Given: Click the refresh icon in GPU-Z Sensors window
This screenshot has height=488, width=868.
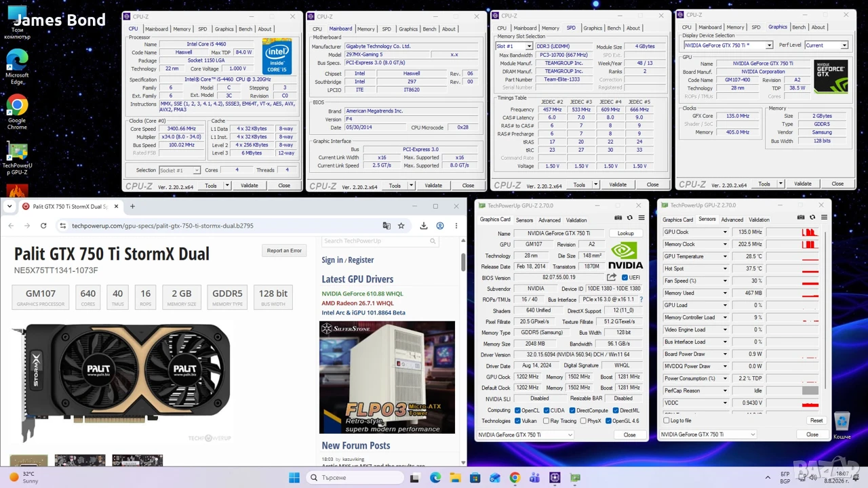Looking at the screenshot, I should pos(812,218).
